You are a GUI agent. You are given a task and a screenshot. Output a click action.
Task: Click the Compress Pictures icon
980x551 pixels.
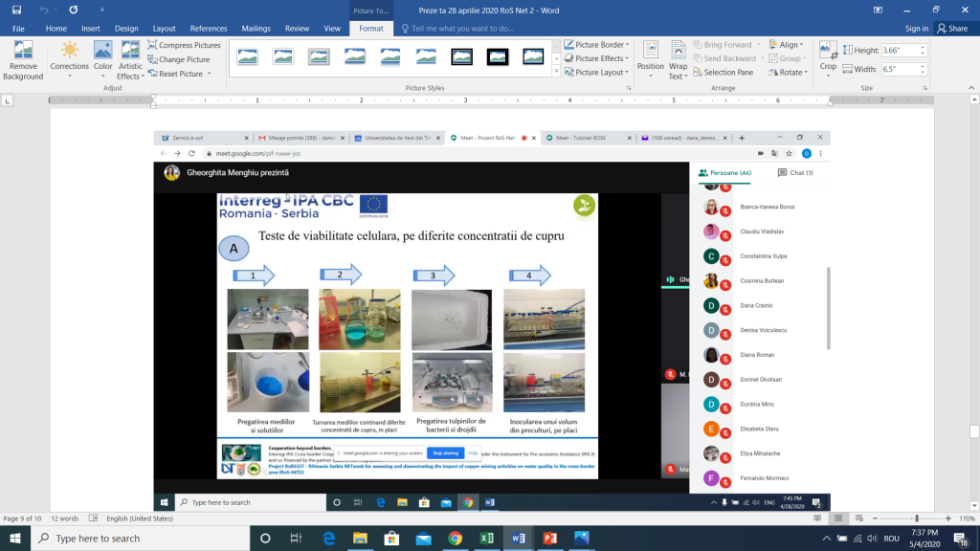152,45
